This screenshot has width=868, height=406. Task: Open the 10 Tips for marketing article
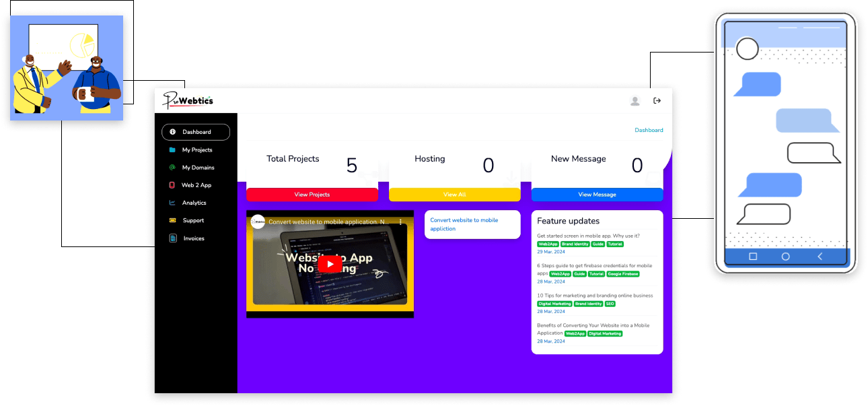pyautogui.click(x=594, y=296)
